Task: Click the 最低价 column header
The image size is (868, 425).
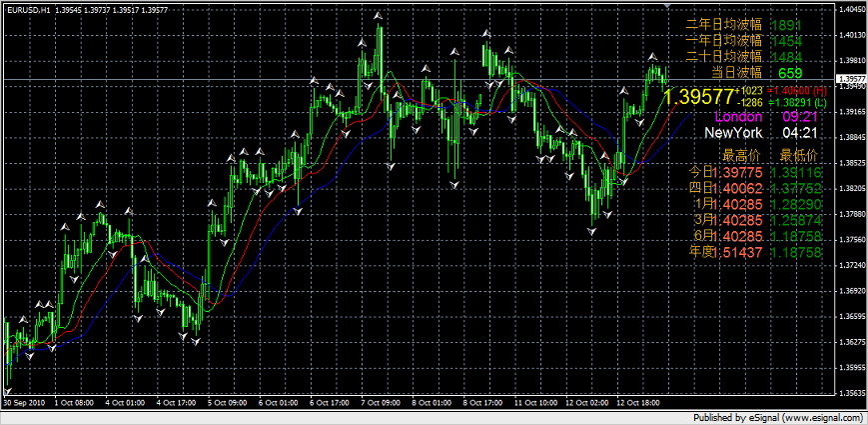Action: pyautogui.click(x=798, y=154)
